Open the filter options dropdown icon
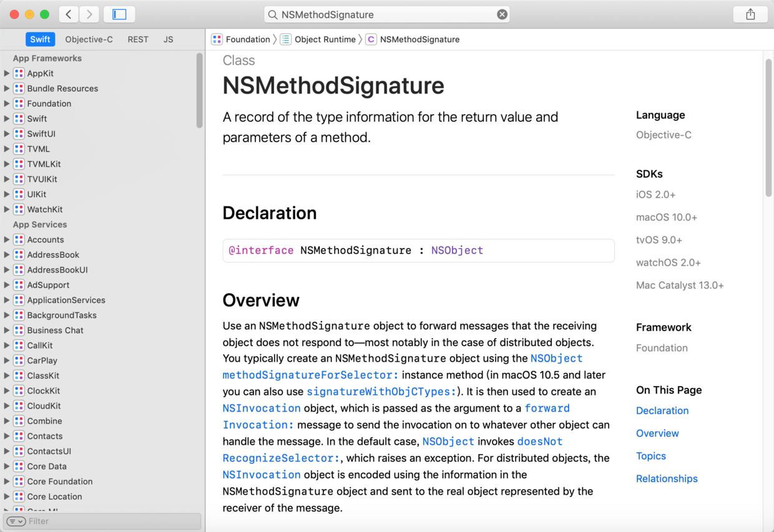The height and width of the screenshot is (532, 774). point(16,521)
